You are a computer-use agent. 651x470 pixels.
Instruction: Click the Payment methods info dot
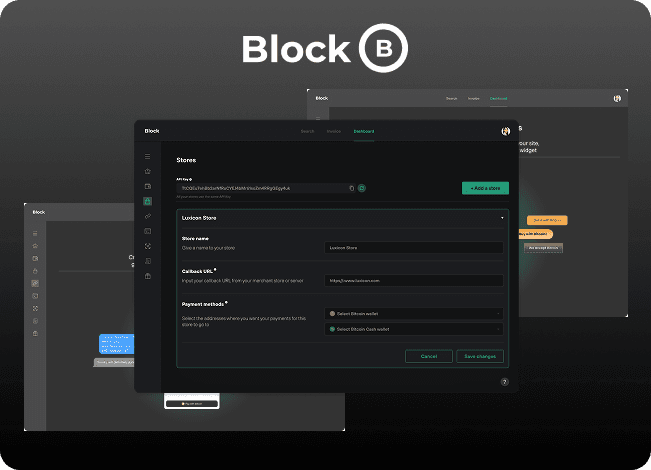pyautogui.click(x=226, y=303)
